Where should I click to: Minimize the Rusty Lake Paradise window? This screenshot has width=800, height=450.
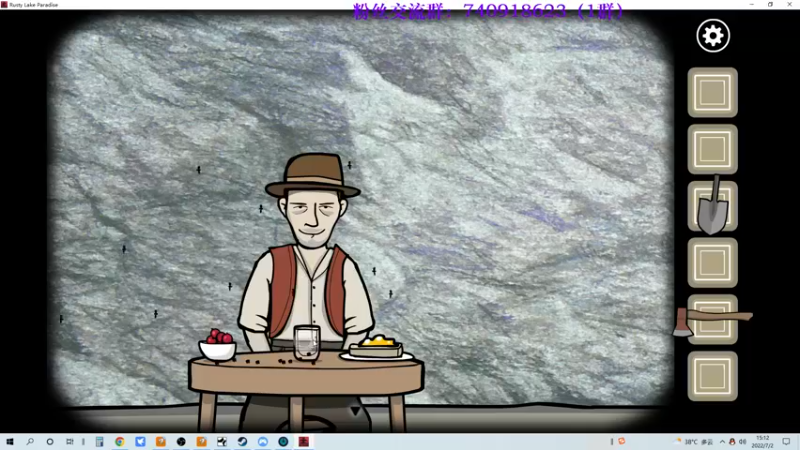coord(752,4)
